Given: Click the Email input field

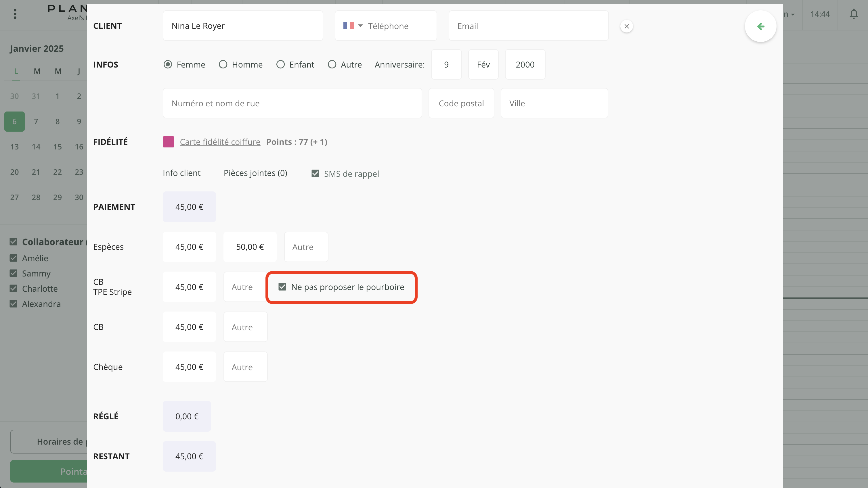Looking at the screenshot, I should [x=528, y=26].
